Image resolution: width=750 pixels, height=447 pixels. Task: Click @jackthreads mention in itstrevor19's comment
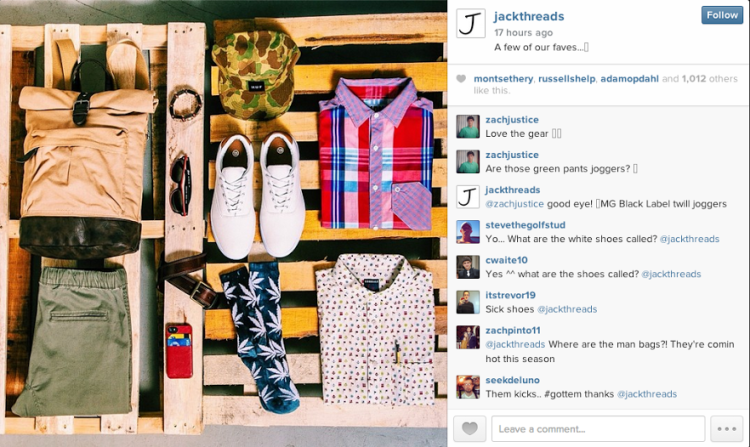click(567, 309)
